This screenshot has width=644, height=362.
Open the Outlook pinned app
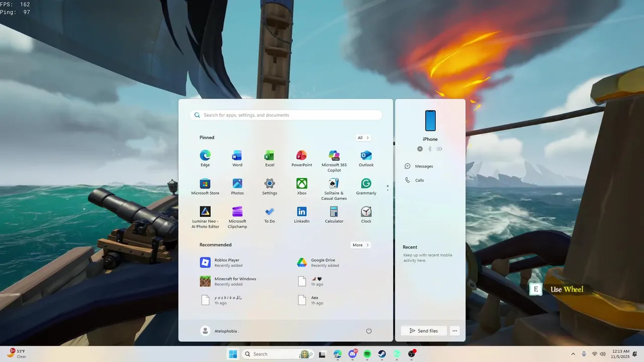(366, 158)
